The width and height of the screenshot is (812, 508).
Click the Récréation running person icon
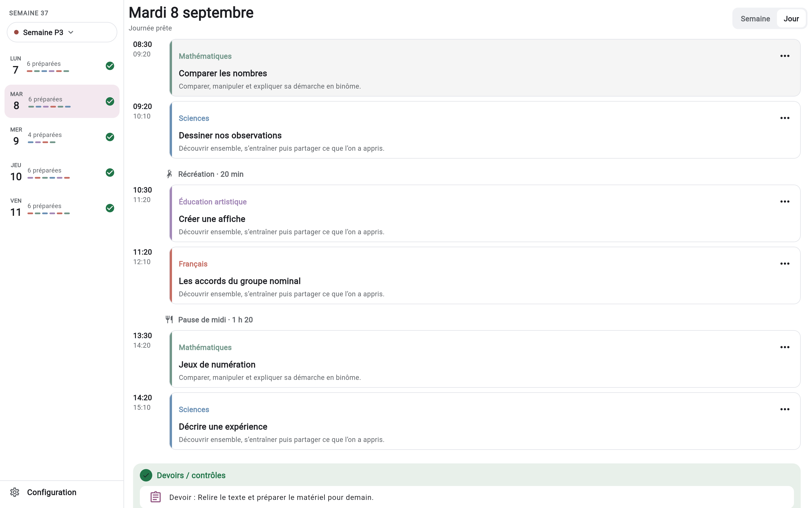tap(169, 174)
